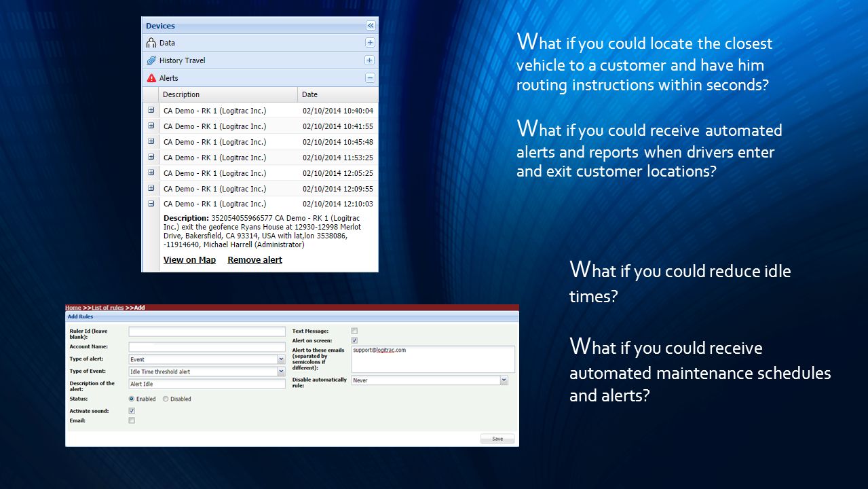Viewport: 868px width, 489px height.
Task: Click the 02/10/2014 10:40:04 date cell
Action: (338, 111)
